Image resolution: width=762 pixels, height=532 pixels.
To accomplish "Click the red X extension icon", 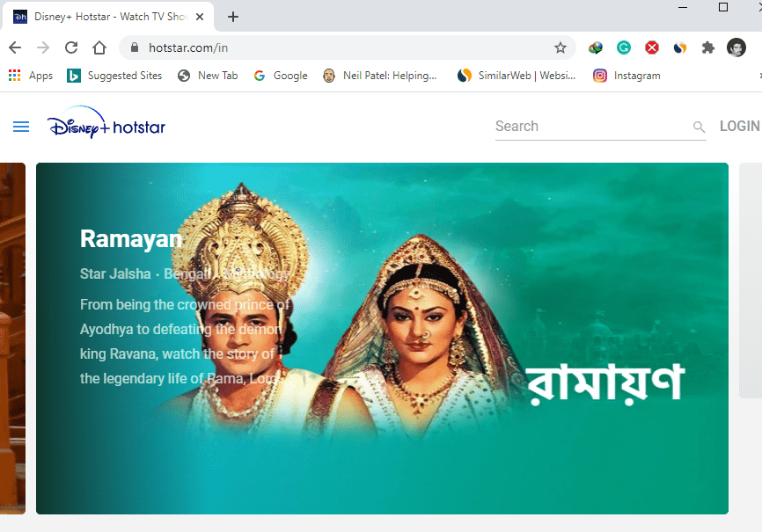I will [x=652, y=47].
